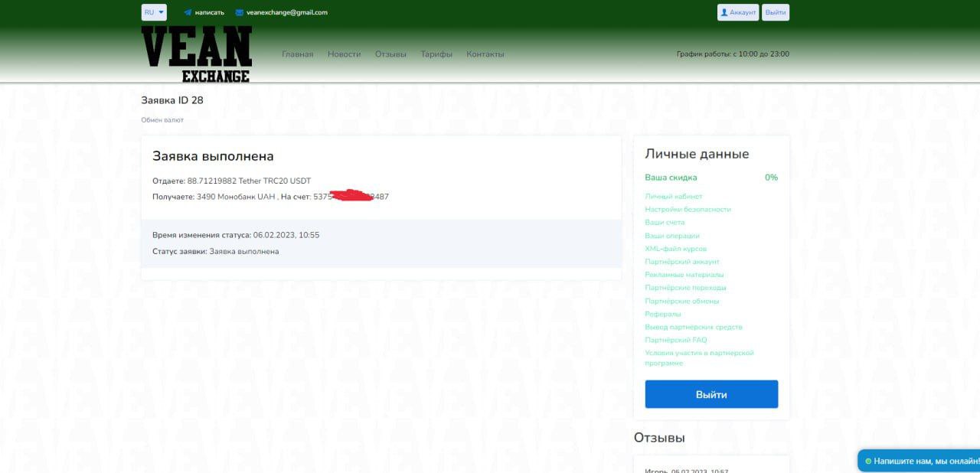The image size is (980, 473).
Task: Open the Рекламные материалы link
Action: pyautogui.click(x=684, y=275)
